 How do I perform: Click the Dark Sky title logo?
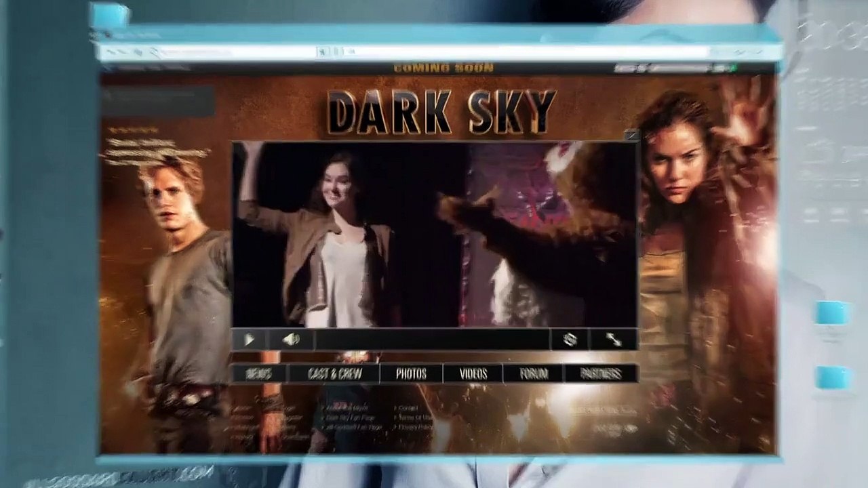tap(441, 112)
